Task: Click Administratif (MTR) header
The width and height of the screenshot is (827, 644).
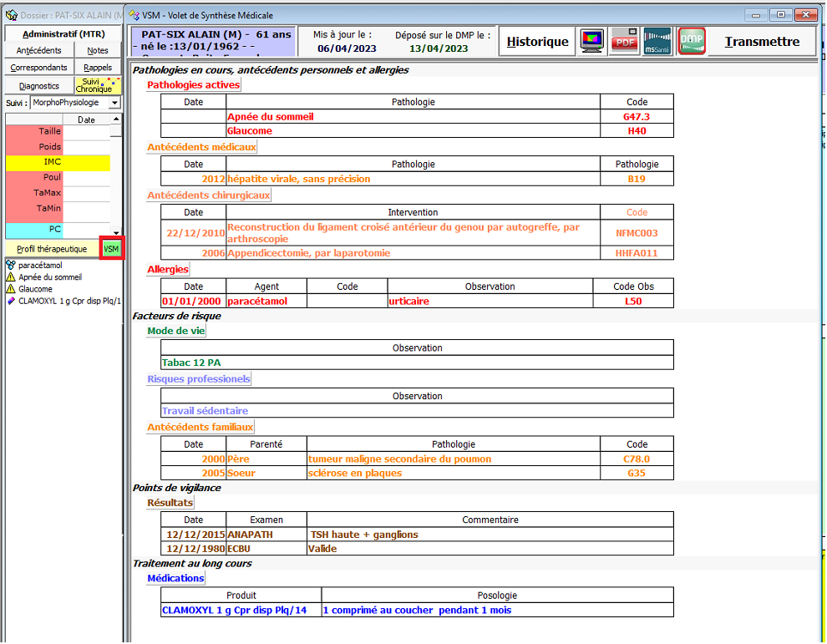Action: [63, 33]
